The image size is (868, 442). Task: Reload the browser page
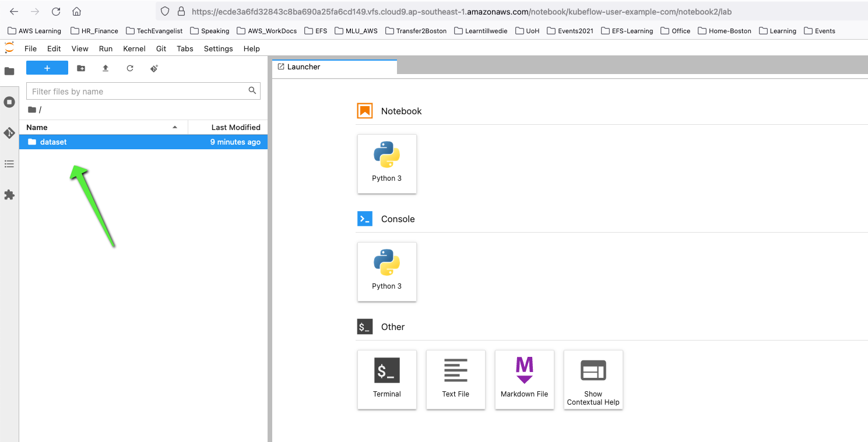(x=56, y=12)
